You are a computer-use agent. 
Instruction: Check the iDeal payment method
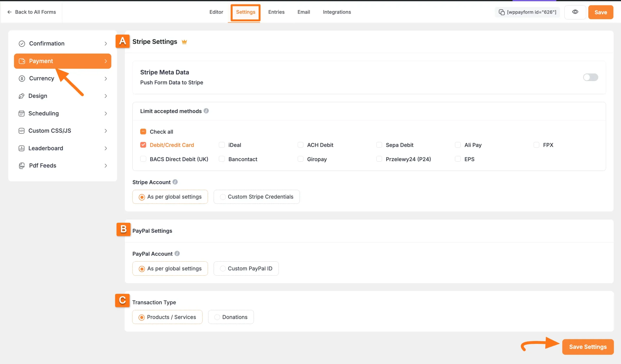pos(222,145)
